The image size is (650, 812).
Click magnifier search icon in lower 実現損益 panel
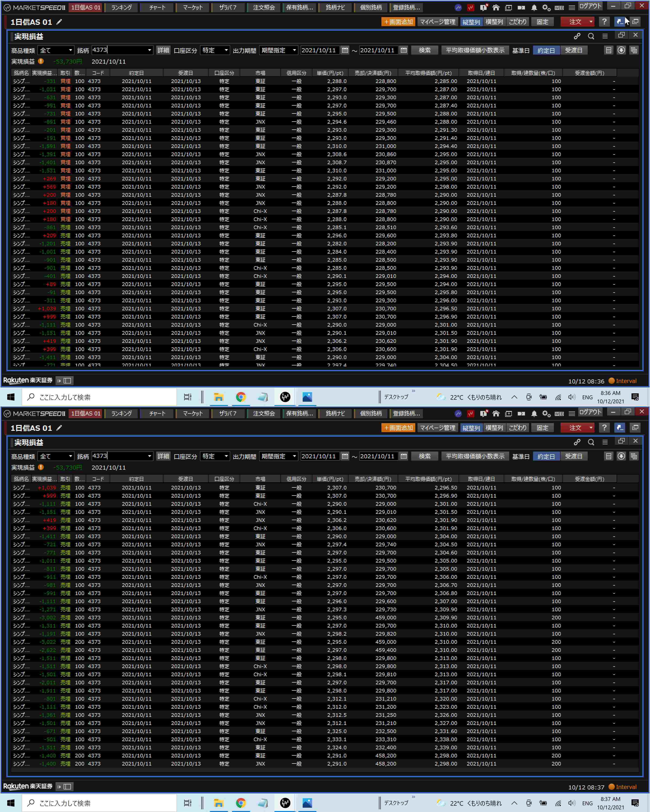[591, 442]
